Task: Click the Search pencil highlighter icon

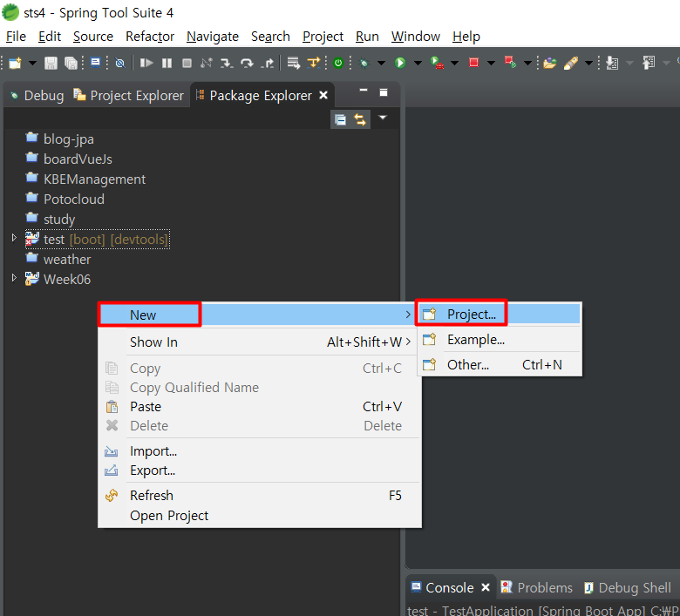Action: pos(571,64)
